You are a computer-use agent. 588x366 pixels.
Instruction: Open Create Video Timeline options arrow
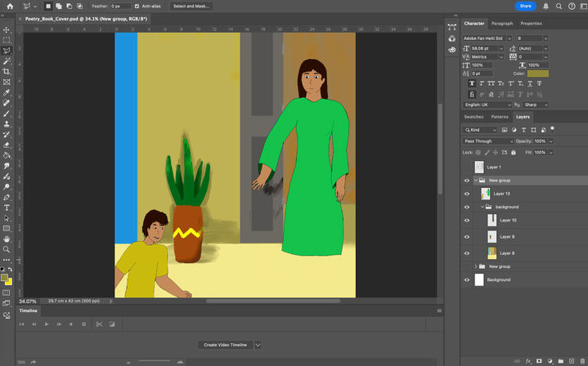click(x=258, y=345)
